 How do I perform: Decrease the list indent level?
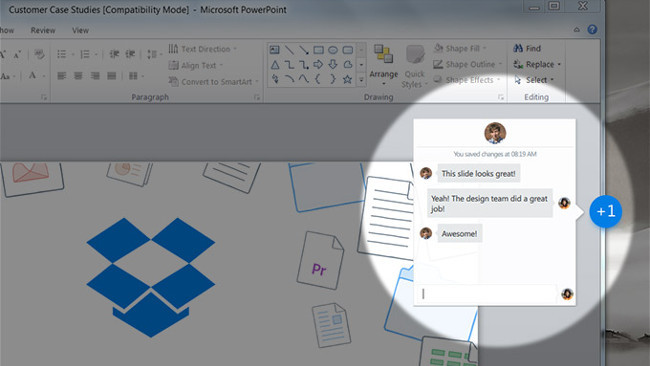(x=114, y=54)
